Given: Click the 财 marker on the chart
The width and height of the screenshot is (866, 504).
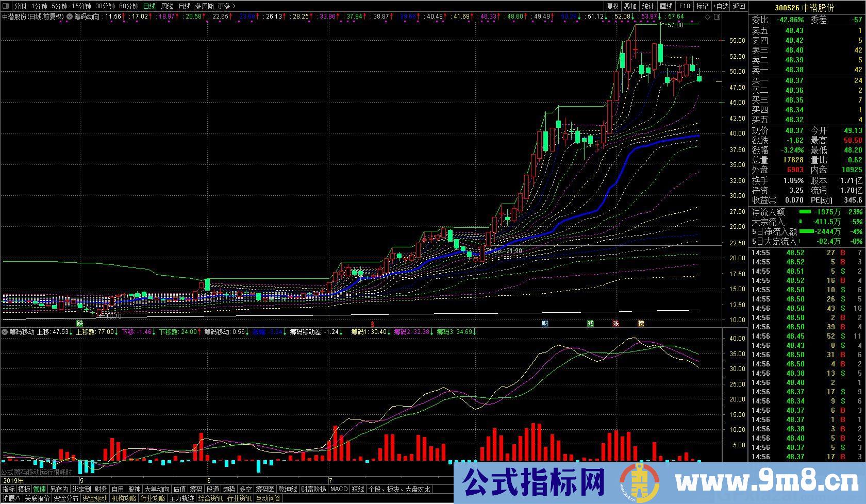Looking at the screenshot, I should coord(545,324).
